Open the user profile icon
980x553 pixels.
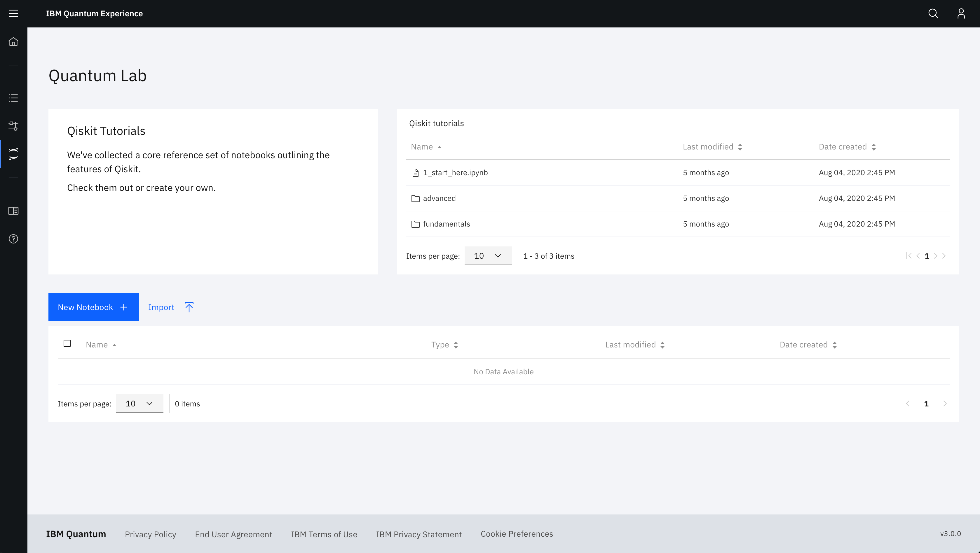click(x=961, y=14)
